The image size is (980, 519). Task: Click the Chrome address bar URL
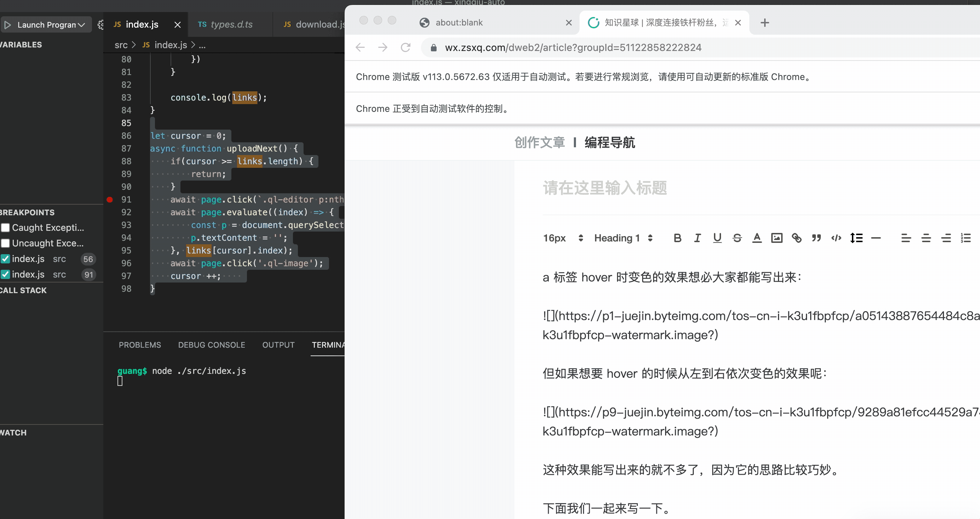point(573,47)
